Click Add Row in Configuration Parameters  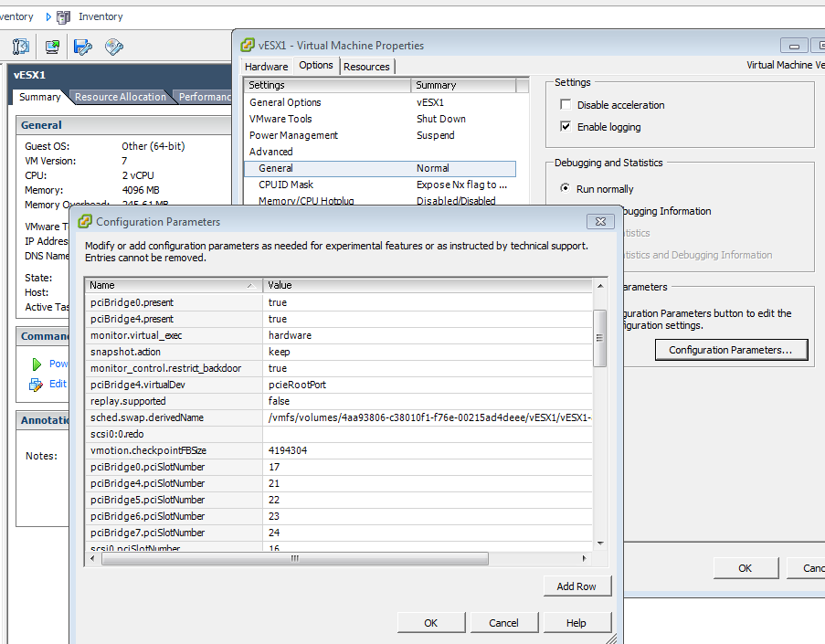point(576,586)
